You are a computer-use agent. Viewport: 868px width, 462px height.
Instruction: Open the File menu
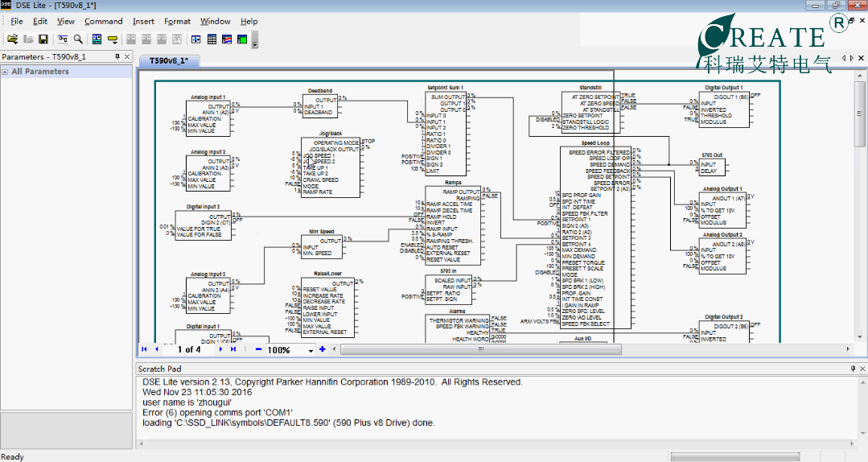(17, 21)
